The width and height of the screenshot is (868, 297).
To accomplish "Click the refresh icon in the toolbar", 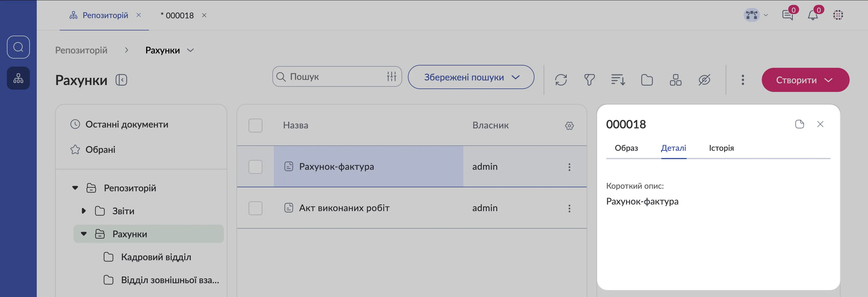I will pyautogui.click(x=561, y=80).
